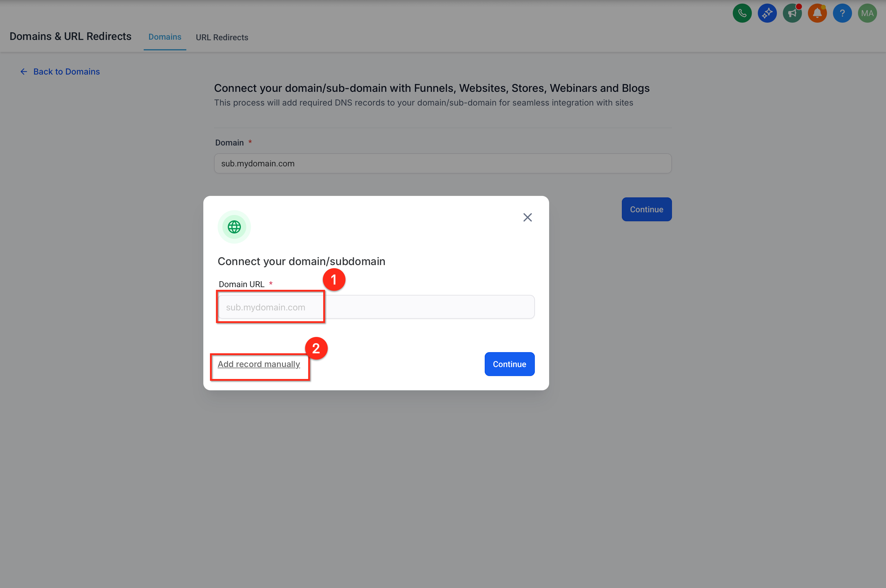
Task: Click the Add record manually link
Action: coord(259,364)
